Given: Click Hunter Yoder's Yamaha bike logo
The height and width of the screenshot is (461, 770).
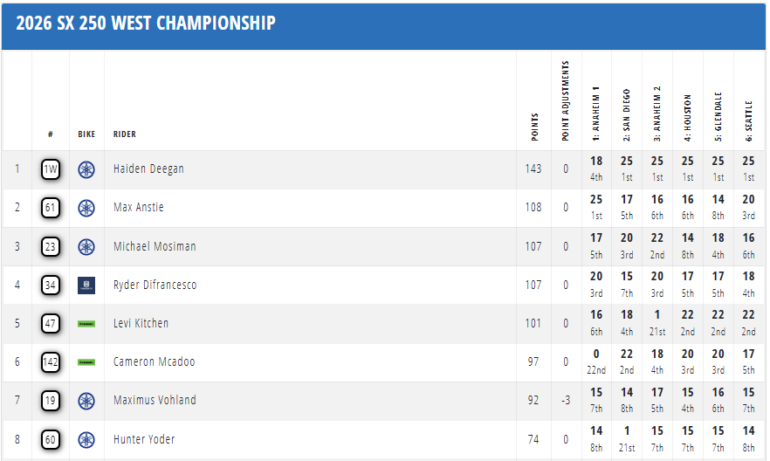Looking at the screenshot, I should [87, 439].
